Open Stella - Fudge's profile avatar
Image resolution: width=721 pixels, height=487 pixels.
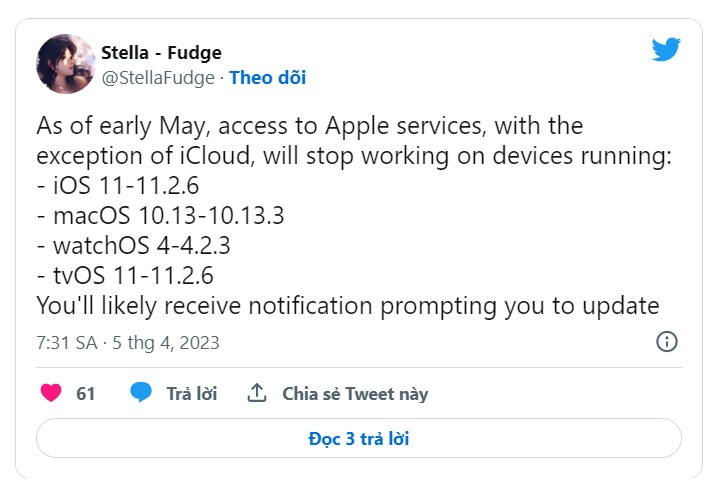(66, 63)
